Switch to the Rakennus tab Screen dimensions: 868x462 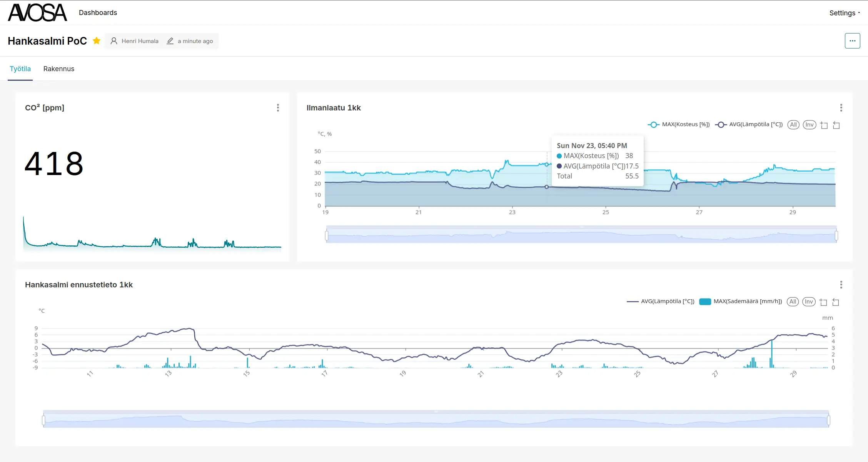pyautogui.click(x=59, y=69)
